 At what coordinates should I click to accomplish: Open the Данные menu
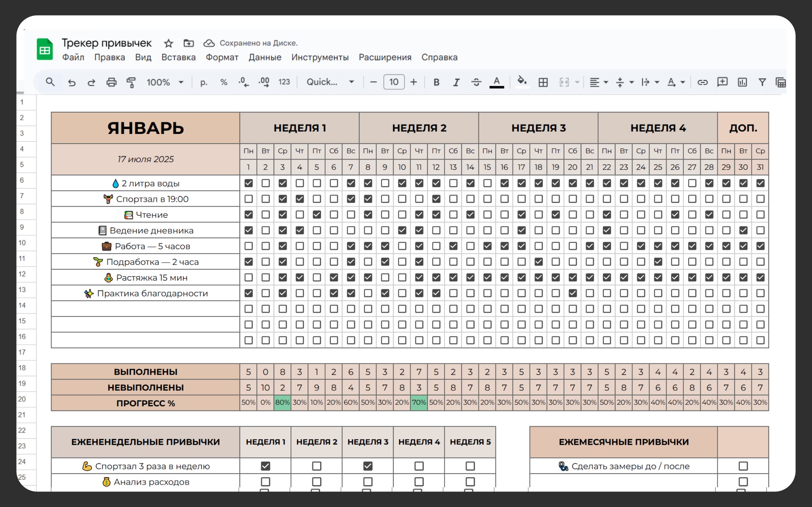[265, 57]
